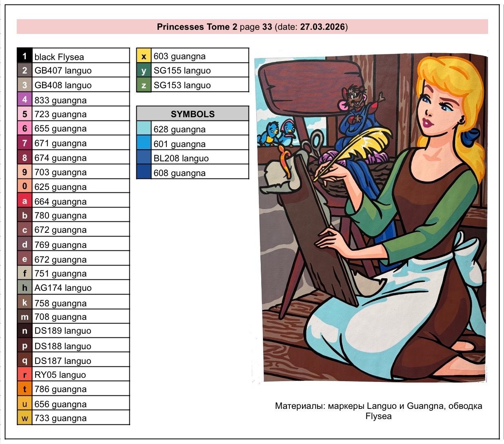Select the '603 guangna' label
The height and width of the screenshot is (444, 504).
180,56
